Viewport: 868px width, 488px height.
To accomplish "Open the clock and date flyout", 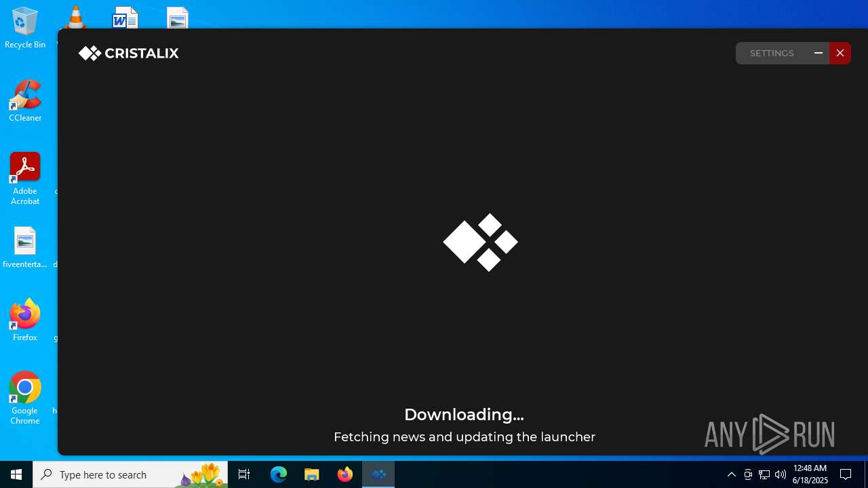I will (x=810, y=474).
